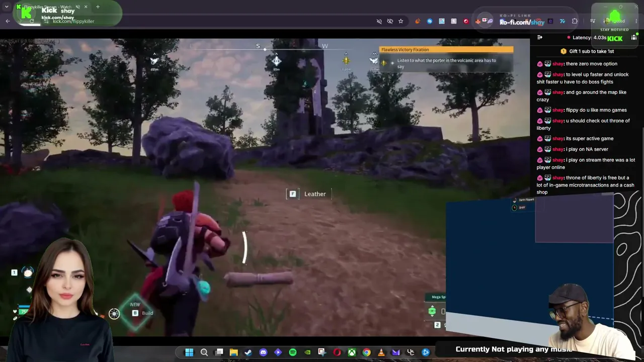
Task: Collapse the Kick chat panel
Action: (x=540, y=38)
